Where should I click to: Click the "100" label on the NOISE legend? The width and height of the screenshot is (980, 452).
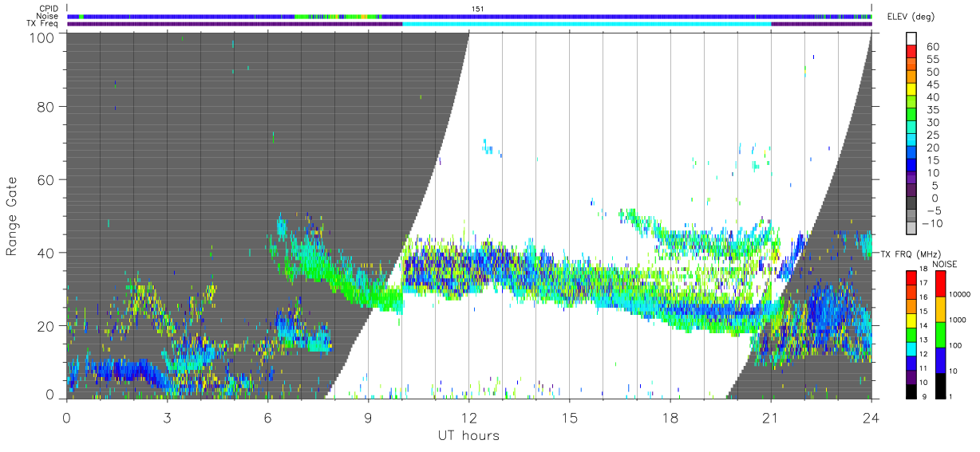click(x=957, y=345)
